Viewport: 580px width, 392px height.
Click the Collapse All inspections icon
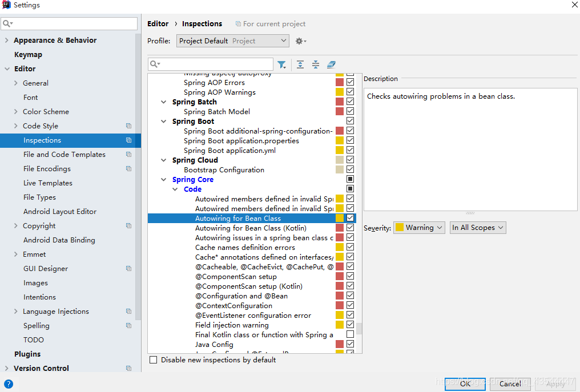tap(316, 64)
